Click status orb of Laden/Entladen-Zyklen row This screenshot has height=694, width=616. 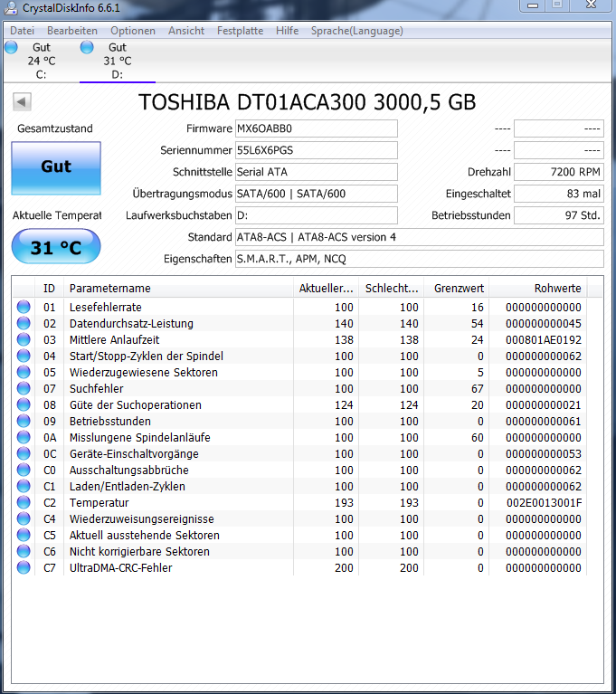click(24, 486)
